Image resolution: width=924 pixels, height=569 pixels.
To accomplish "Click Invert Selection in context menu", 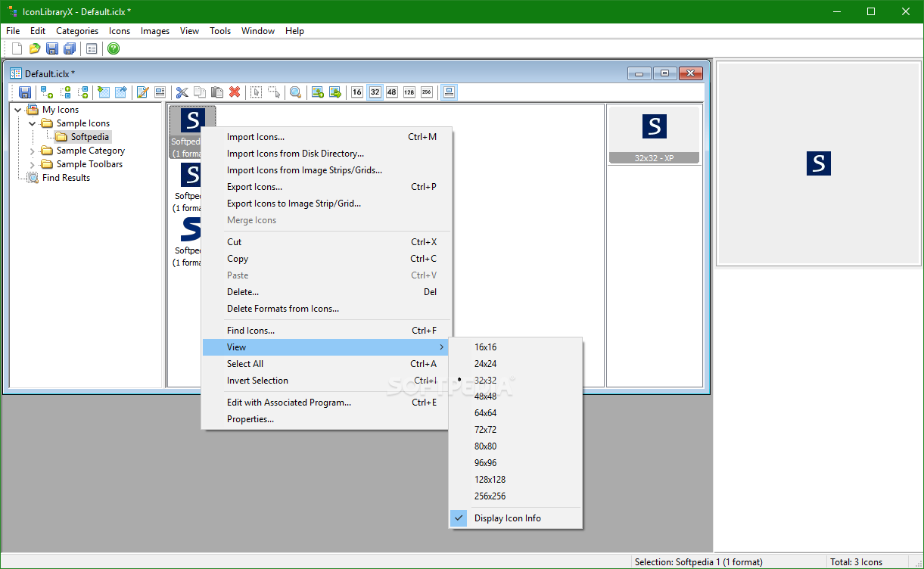I will pyautogui.click(x=326, y=381).
